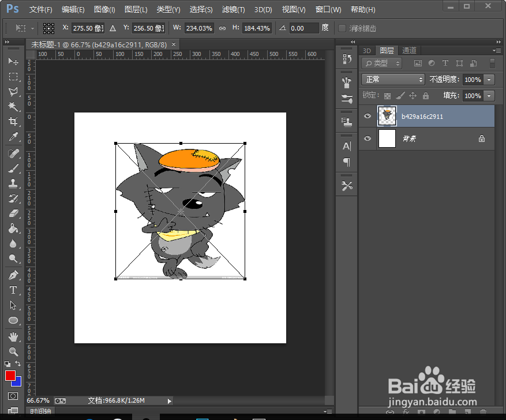Screen dimensions: 506x420
Task: Open the blend mode 正常 dropdown
Action: [x=393, y=80]
